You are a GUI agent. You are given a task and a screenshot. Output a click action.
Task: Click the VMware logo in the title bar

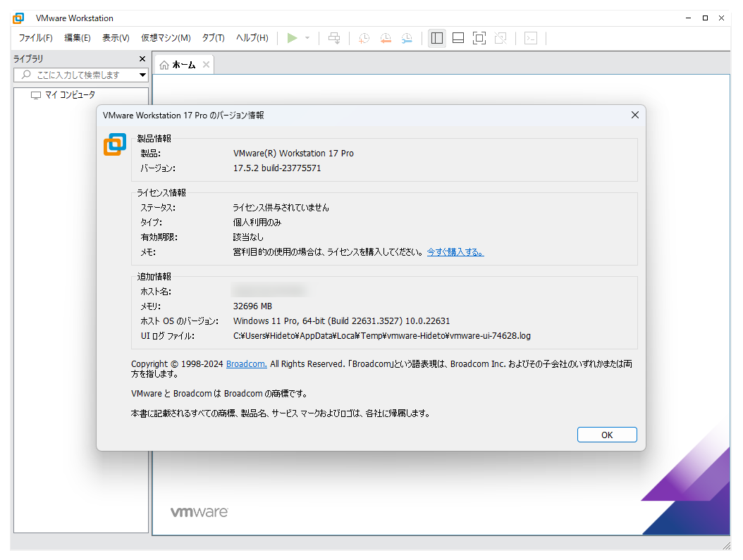(x=18, y=18)
